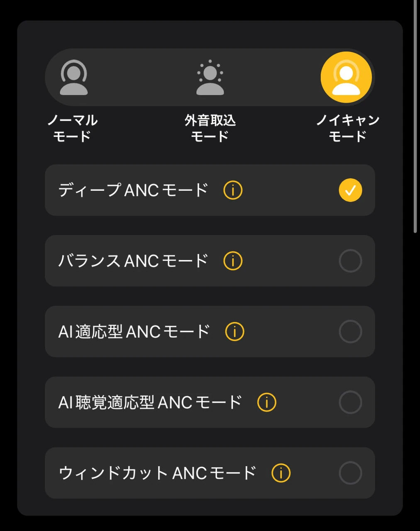Enable the バランスANCモード radio button
The image size is (420, 531).
(x=350, y=261)
